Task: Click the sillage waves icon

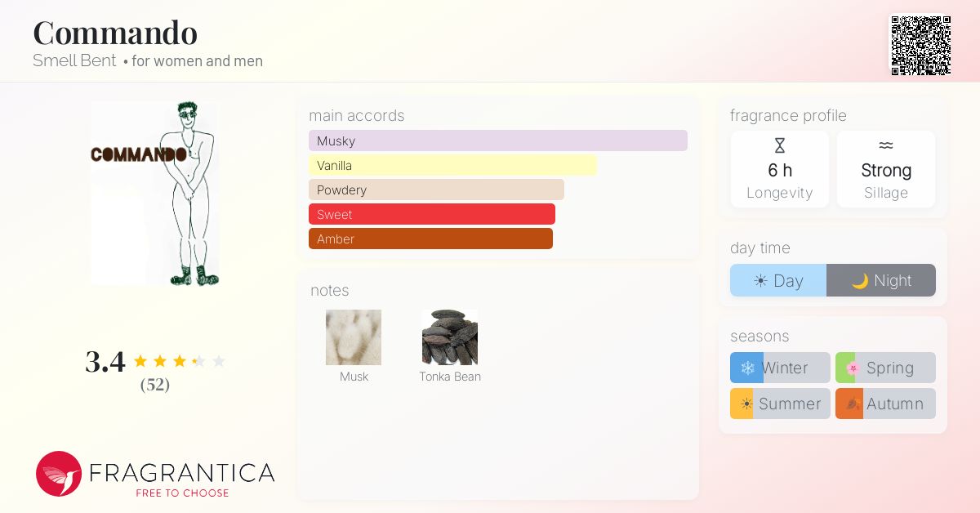Action: point(886,146)
